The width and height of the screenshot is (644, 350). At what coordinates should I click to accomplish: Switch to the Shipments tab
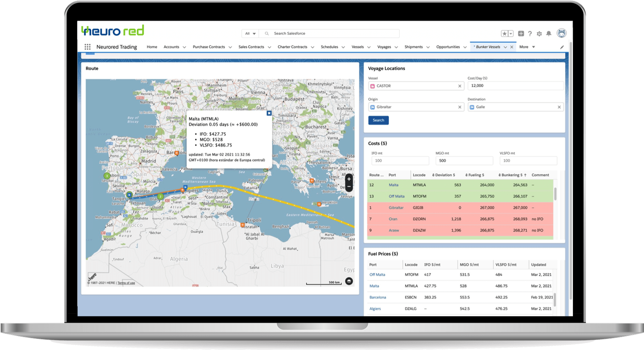point(413,47)
